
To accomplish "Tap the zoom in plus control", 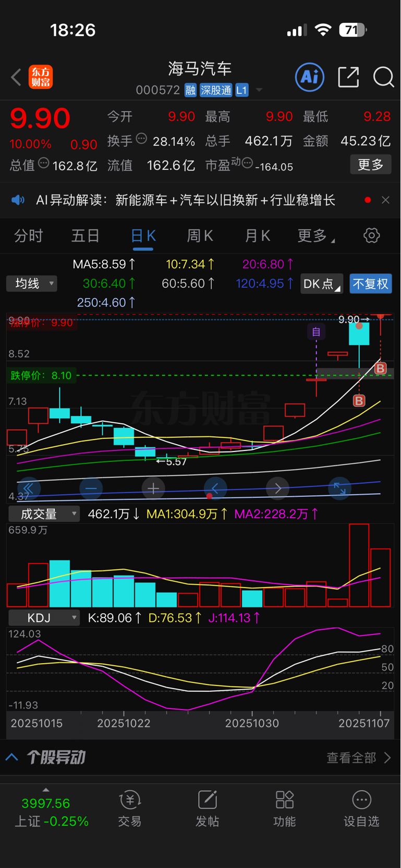I will [x=153, y=488].
